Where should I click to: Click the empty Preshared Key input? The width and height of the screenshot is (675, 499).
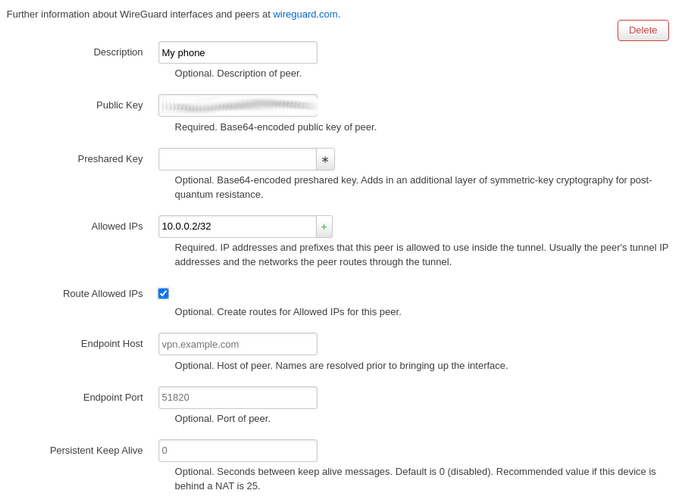[x=237, y=160]
